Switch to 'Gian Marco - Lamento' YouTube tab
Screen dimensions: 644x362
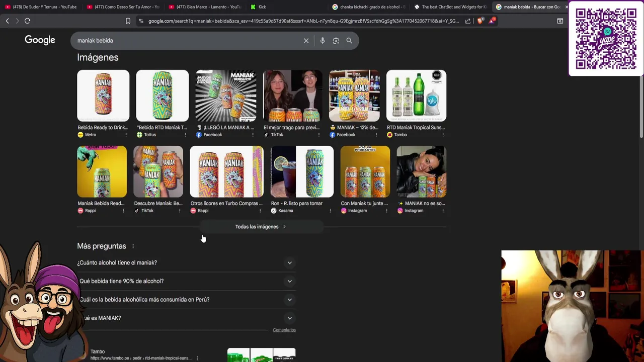pyautogui.click(x=205, y=7)
